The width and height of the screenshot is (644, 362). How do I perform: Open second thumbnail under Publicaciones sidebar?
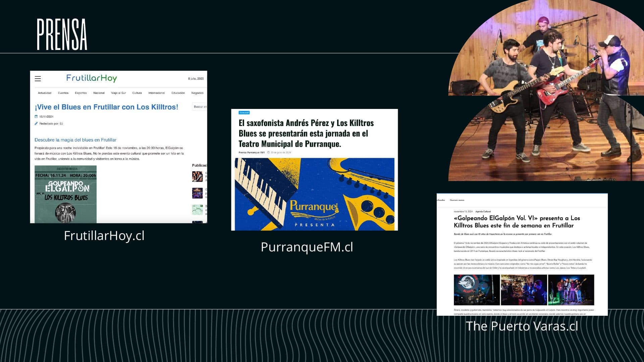pos(197,193)
